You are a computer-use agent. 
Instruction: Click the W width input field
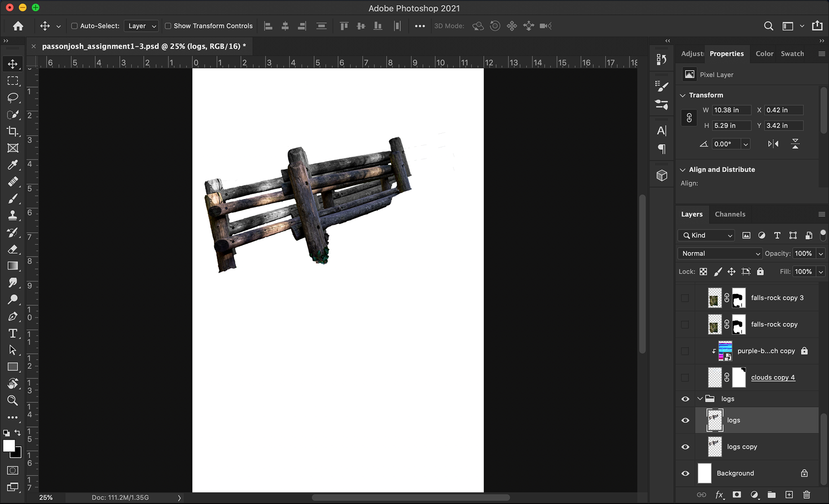[x=731, y=110]
